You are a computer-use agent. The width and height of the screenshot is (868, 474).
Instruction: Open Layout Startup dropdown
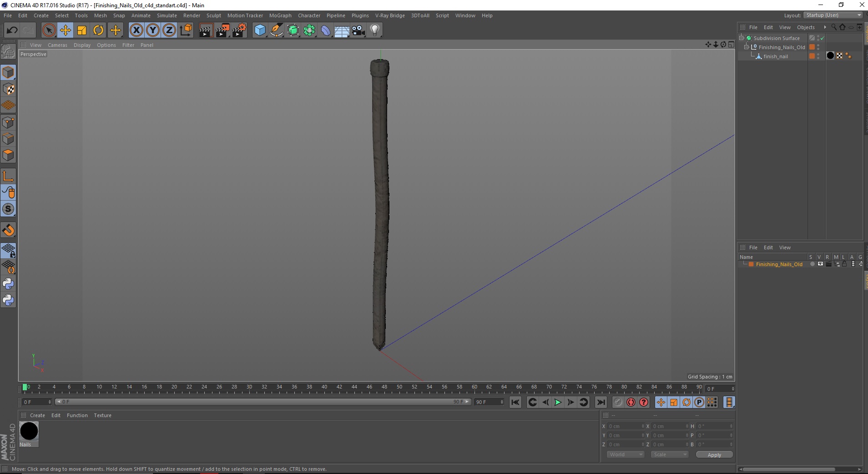[x=833, y=15]
